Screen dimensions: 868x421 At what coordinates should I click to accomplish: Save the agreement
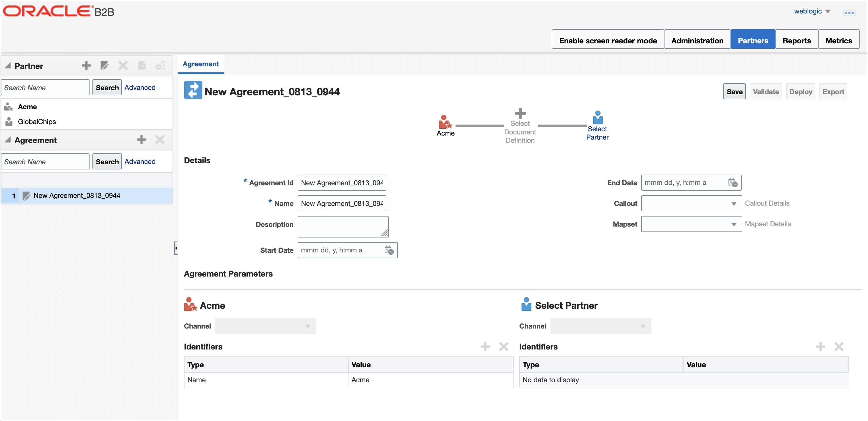click(x=734, y=92)
